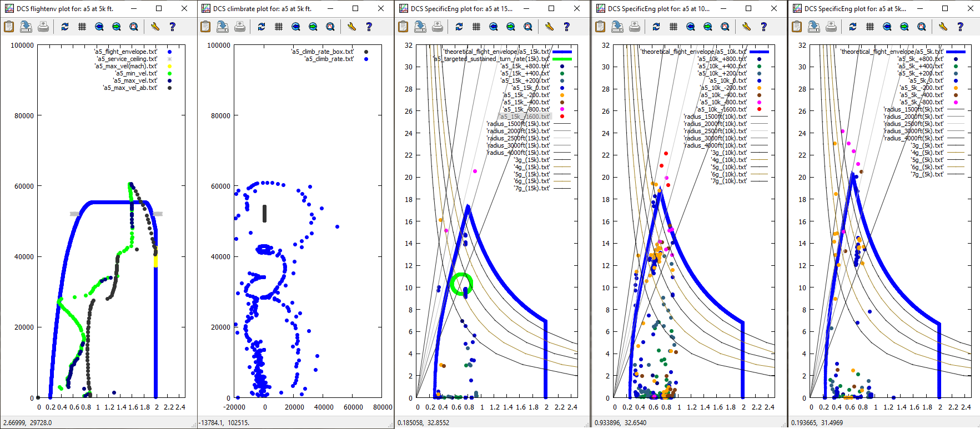Viewport: 980px width, 429px height.
Task: Replot the SpecificEng 15k graph
Action: (x=459, y=27)
